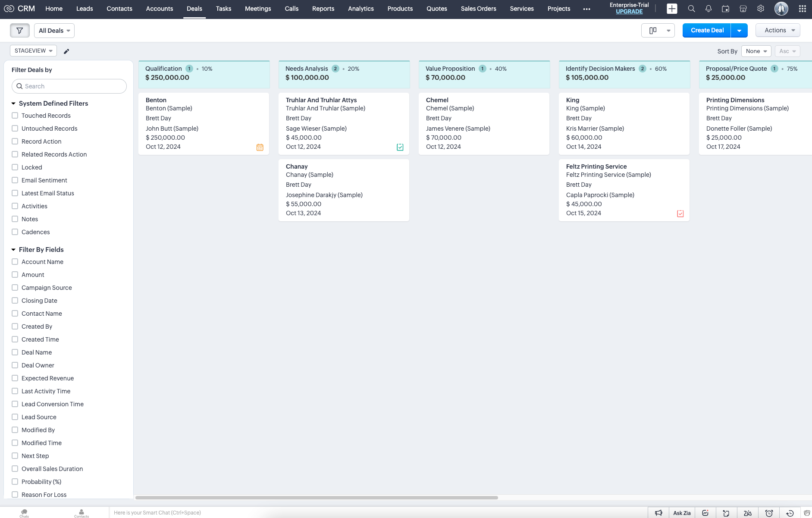Open the STAGEVIEW selector dropdown
The image size is (812, 518).
(x=33, y=50)
